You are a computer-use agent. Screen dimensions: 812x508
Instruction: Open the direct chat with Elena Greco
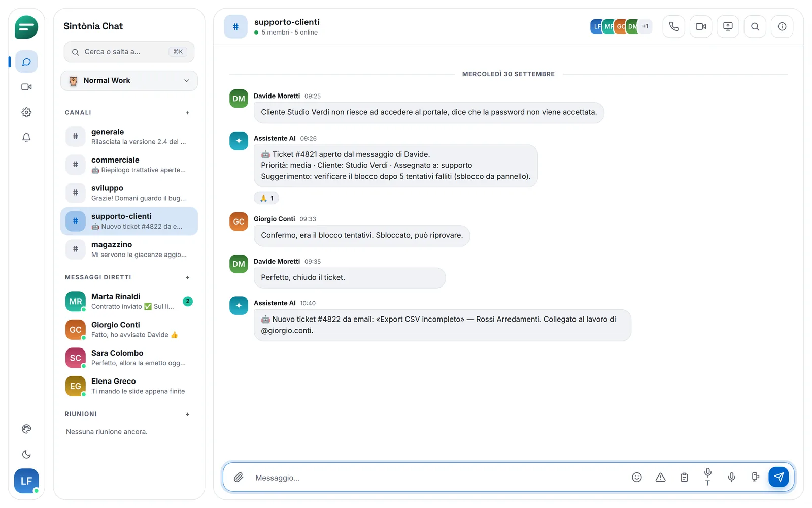tap(129, 386)
